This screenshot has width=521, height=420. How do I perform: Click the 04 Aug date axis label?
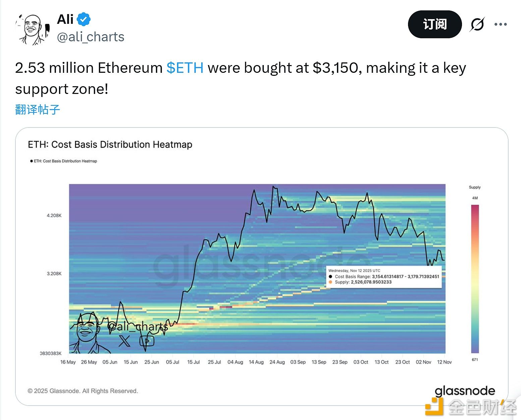click(x=235, y=362)
